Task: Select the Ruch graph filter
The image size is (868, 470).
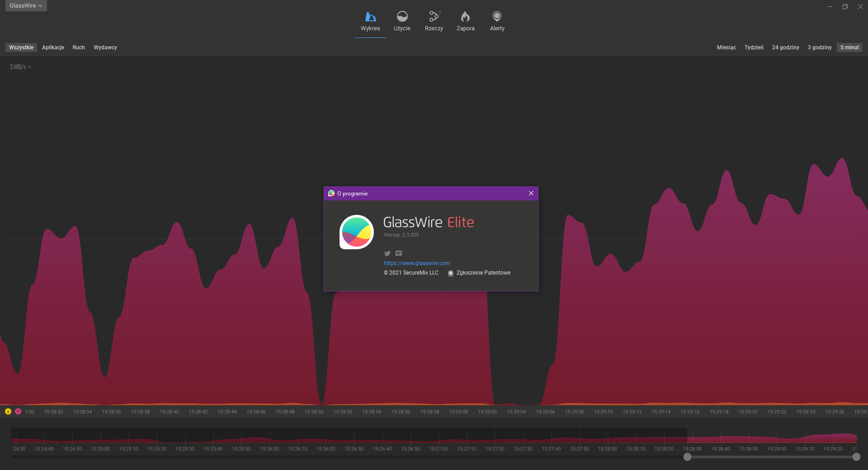Action: pos(79,47)
